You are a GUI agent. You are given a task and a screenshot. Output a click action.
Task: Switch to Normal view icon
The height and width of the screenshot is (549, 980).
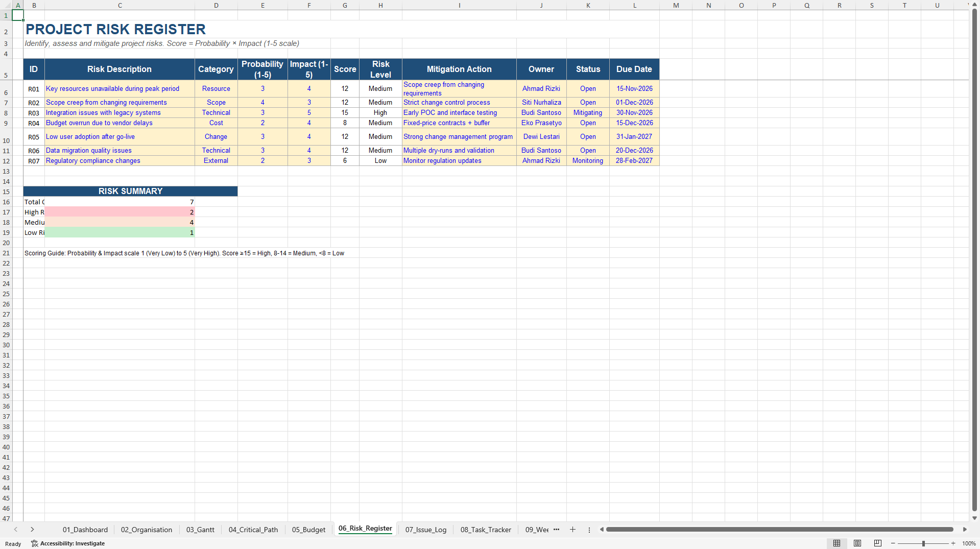pyautogui.click(x=836, y=543)
